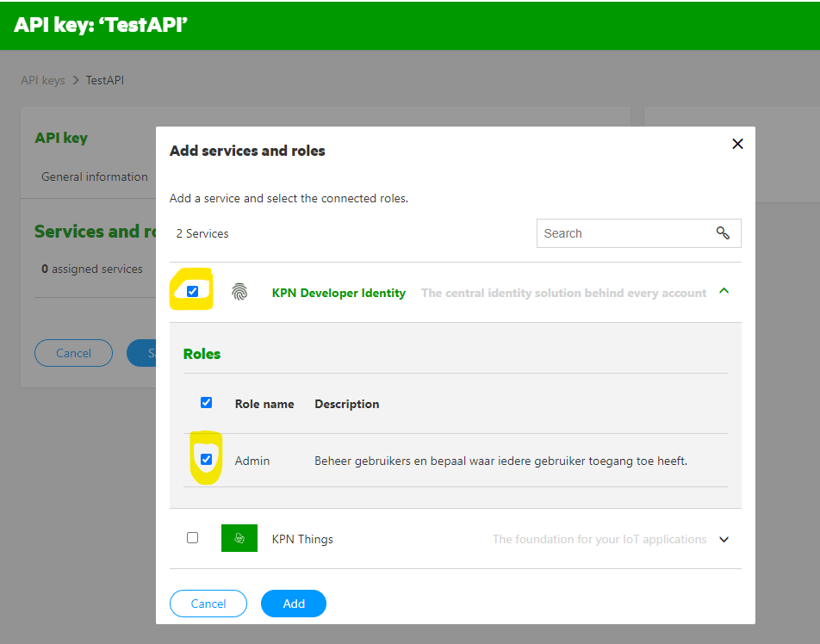The height and width of the screenshot is (644, 820).
Task: Click 'The central identity solution' description text
Action: tap(563, 293)
